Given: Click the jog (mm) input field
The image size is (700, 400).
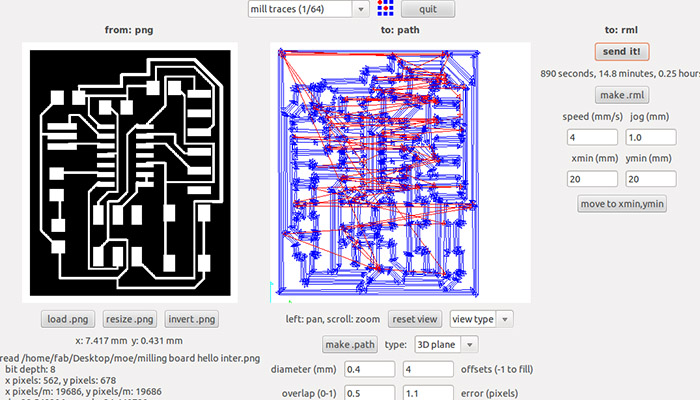Looking at the screenshot, I should point(650,138).
